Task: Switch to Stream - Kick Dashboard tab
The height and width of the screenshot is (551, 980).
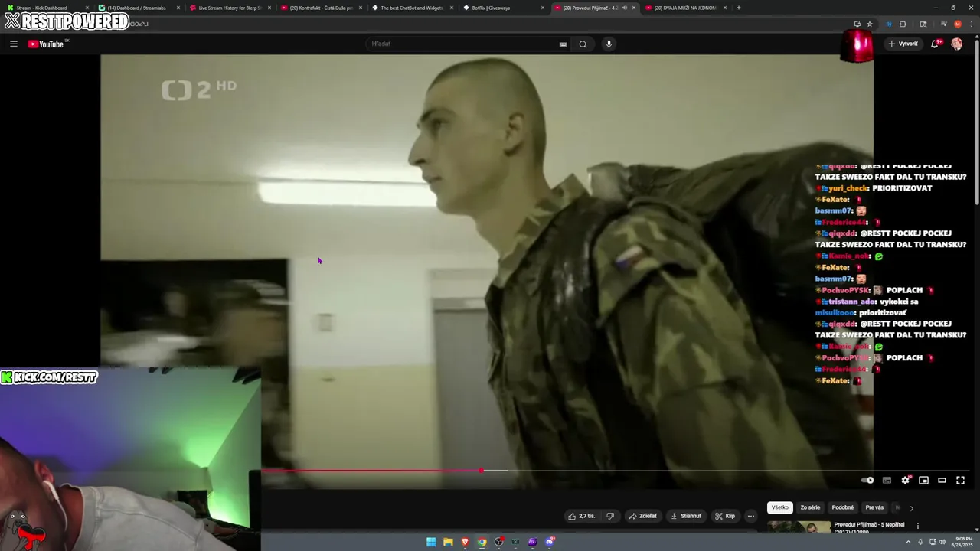Action: [x=46, y=8]
